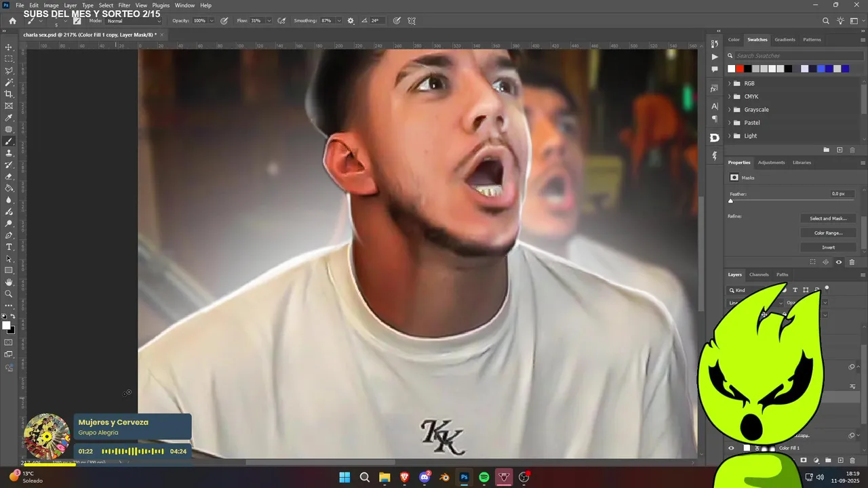
Task: Expand the Pastel swatch folder
Action: (730, 123)
